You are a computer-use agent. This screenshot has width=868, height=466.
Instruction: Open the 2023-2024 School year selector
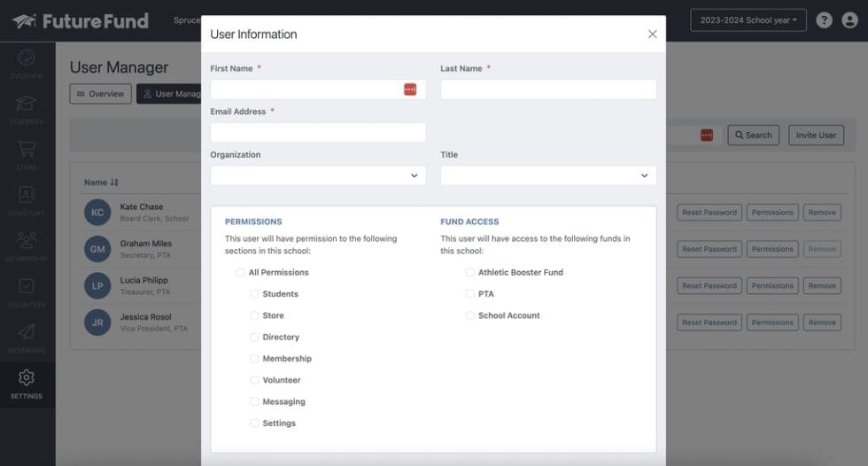748,20
